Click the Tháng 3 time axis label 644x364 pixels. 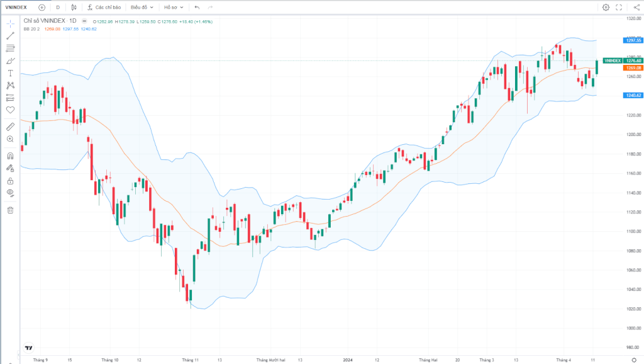(487, 360)
